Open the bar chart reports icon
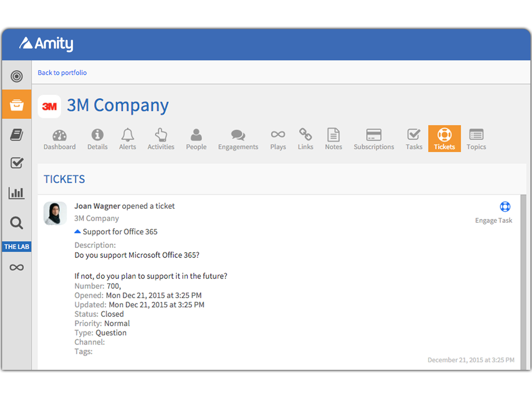Screen dimensions: 532x399 (17, 193)
